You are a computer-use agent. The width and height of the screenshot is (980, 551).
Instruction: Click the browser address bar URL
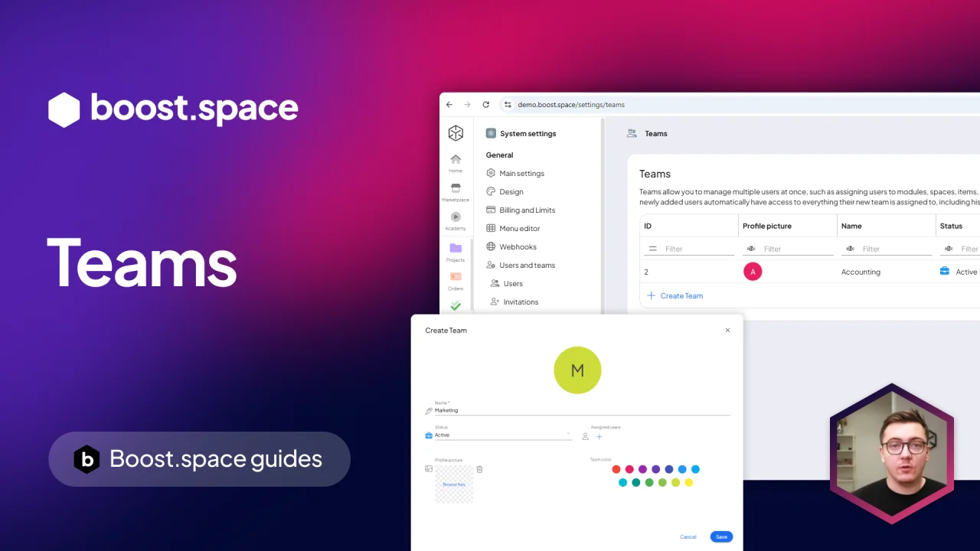[571, 105]
